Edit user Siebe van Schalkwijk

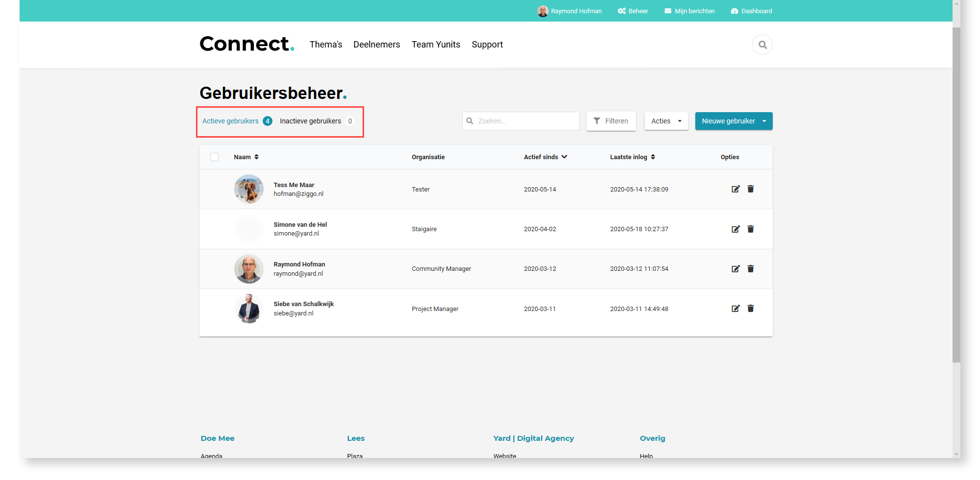coord(735,309)
